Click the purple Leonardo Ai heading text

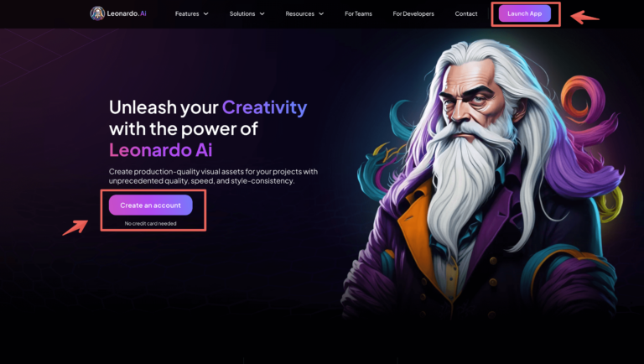click(161, 150)
